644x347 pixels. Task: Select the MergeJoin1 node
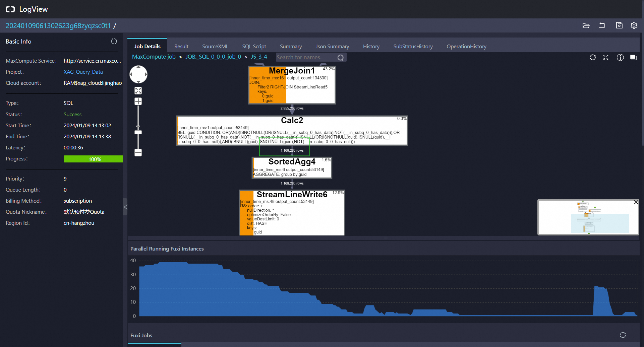point(292,85)
